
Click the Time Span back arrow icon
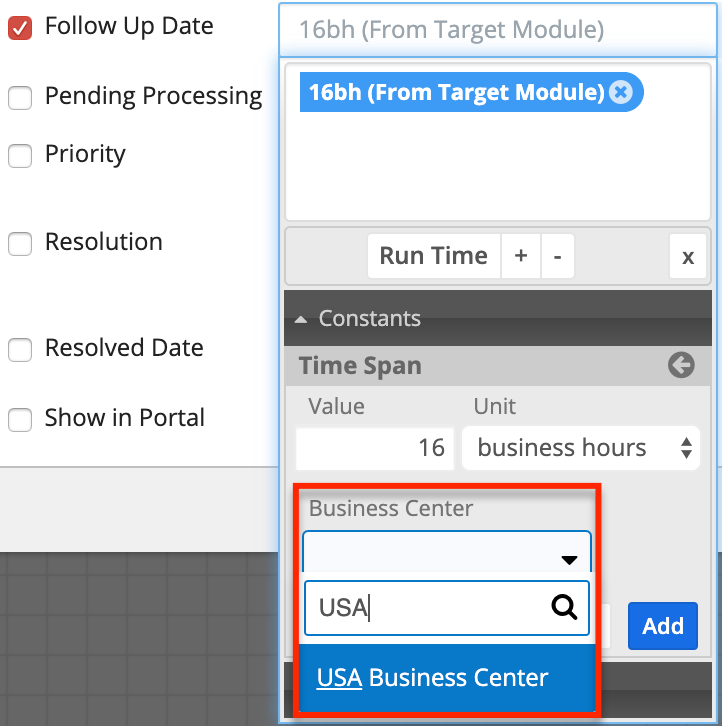pos(681,366)
